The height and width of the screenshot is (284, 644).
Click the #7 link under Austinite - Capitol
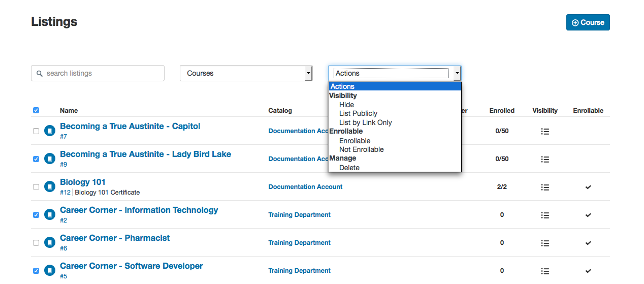tap(63, 137)
